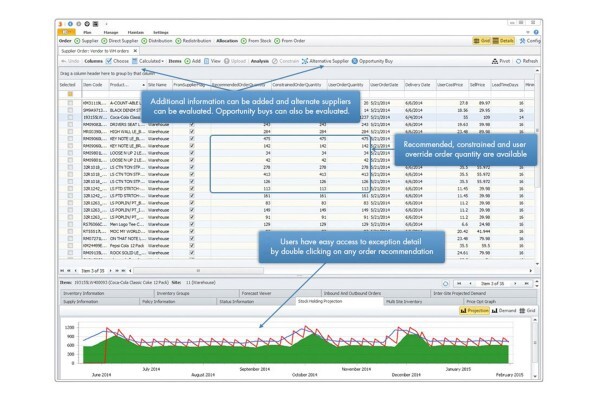The height and width of the screenshot is (400, 600).
Task: Switch to Forecast Viewer tab
Action: (280, 293)
